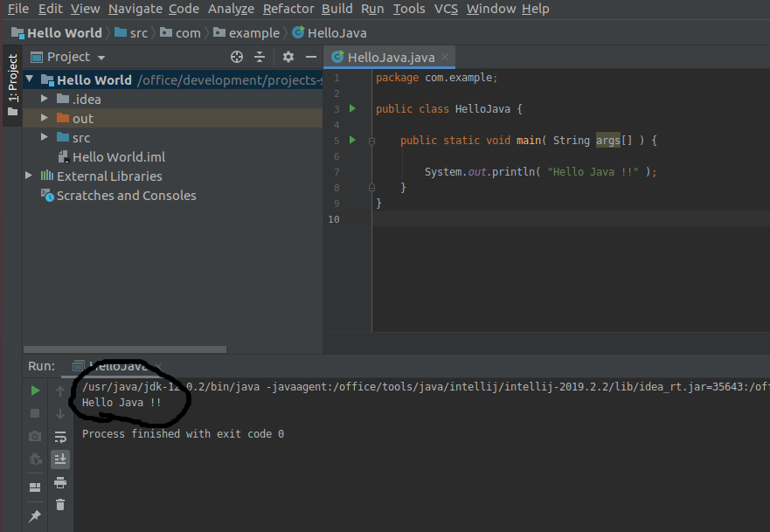This screenshot has height=532, width=770.
Task: Open the Navigate menu
Action: (x=135, y=9)
